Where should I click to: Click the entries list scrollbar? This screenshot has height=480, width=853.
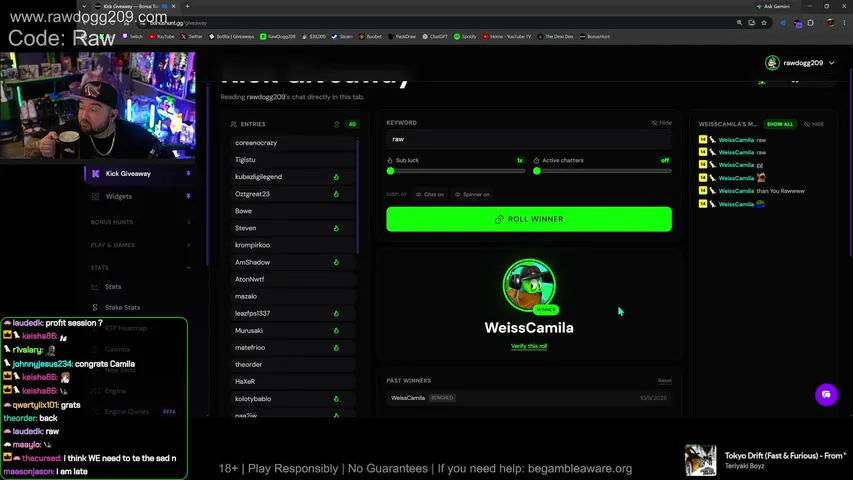tap(357, 196)
